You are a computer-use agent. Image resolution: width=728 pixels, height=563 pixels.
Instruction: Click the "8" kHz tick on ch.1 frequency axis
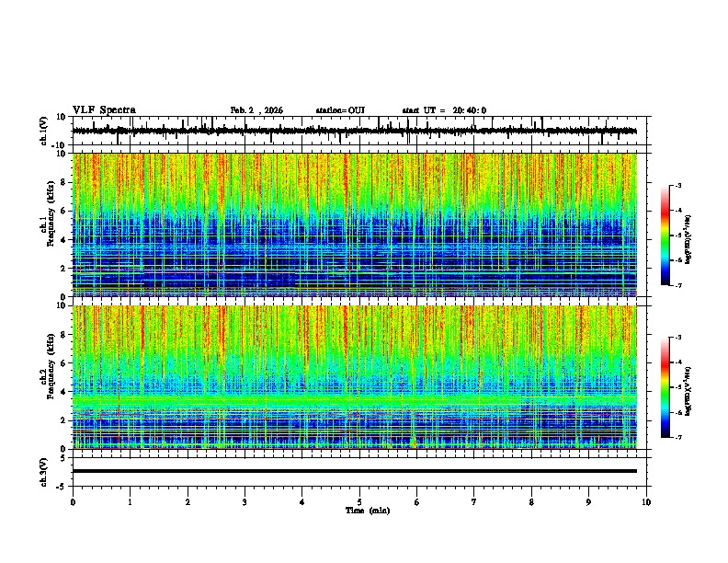[64, 182]
